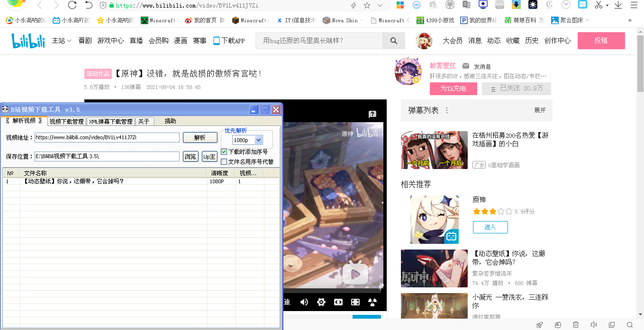The width and height of the screenshot is (644, 330).
Task: Open browser downloads arrow icon
Action: point(618,5)
